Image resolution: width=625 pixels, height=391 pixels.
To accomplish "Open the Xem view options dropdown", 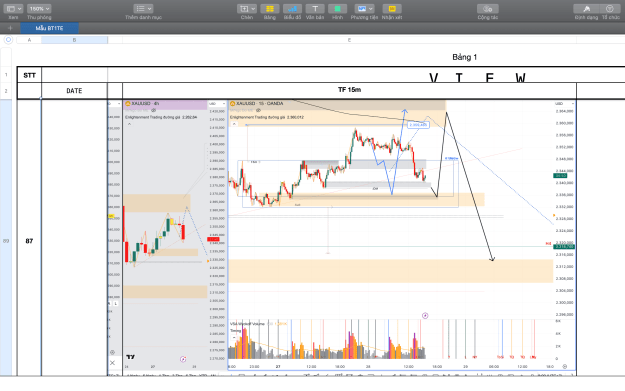I will [x=14, y=9].
